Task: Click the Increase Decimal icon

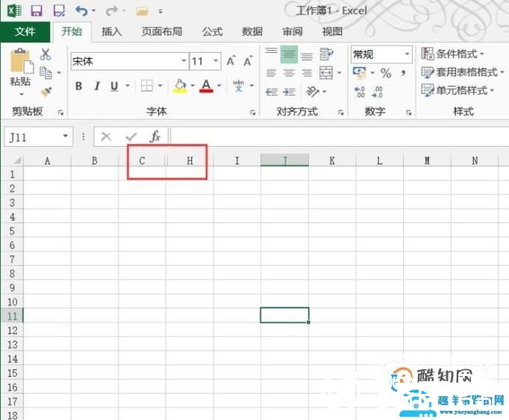Action: [360, 92]
